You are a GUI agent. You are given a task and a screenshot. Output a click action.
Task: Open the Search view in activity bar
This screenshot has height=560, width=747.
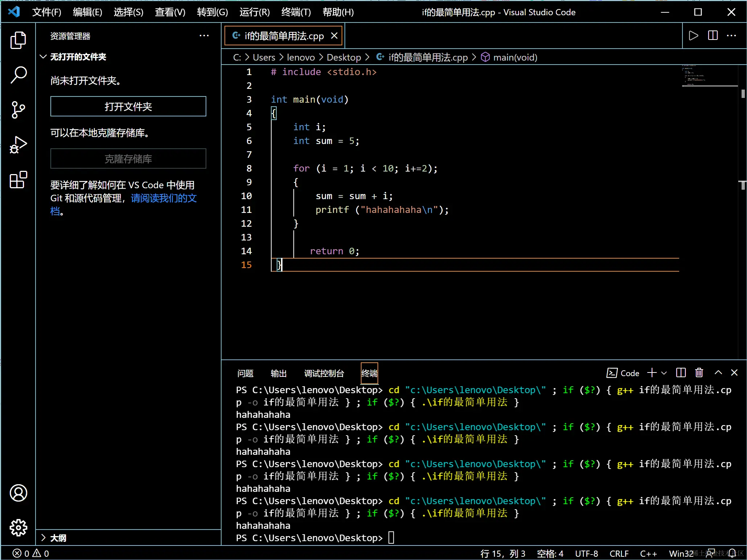(x=18, y=75)
